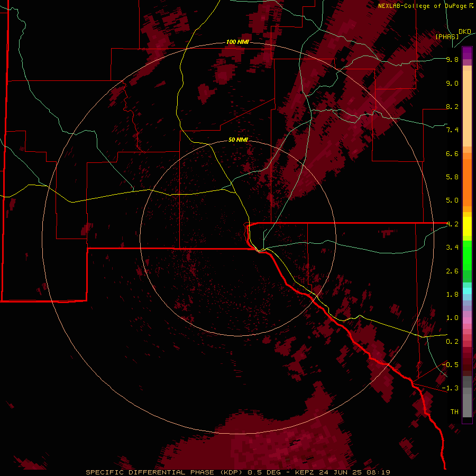Click the 100 NMI range ring label
Image resolution: width=476 pixels, height=476 pixels.
tap(237, 42)
